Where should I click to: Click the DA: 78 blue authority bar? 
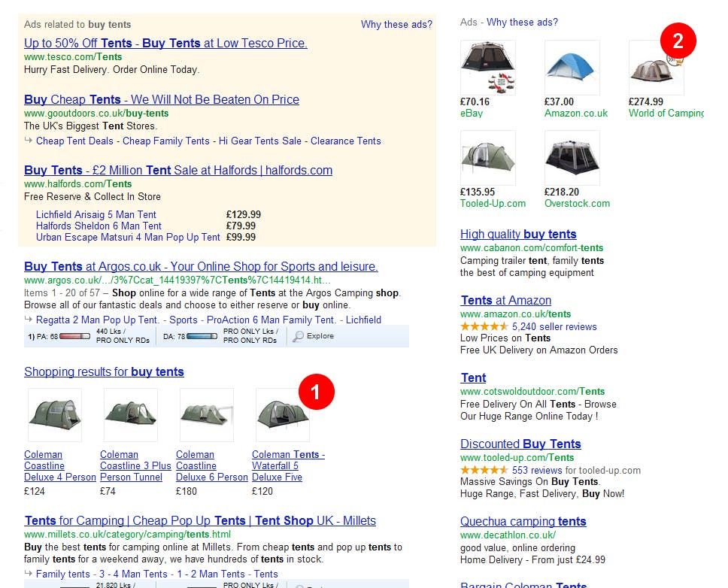coord(202,336)
